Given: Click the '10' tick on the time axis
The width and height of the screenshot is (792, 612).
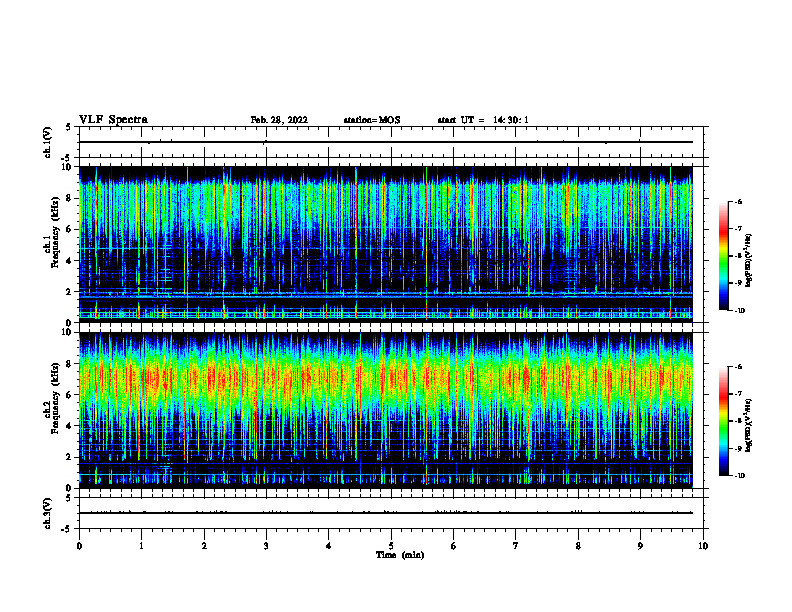Looking at the screenshot, I should (703, 546).
